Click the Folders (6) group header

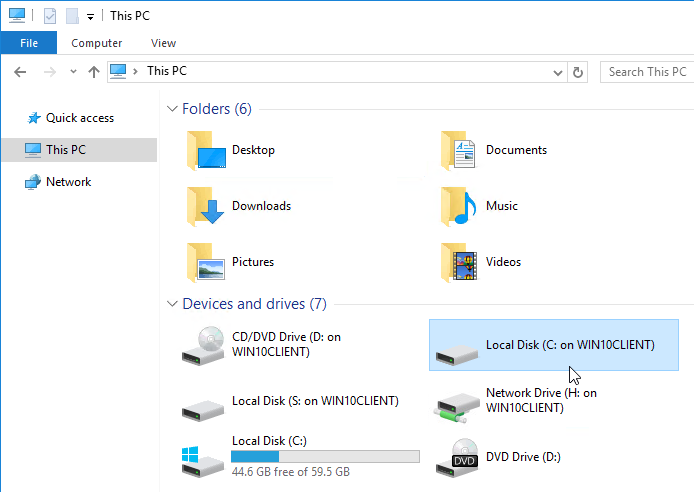(x=217, y=109)
